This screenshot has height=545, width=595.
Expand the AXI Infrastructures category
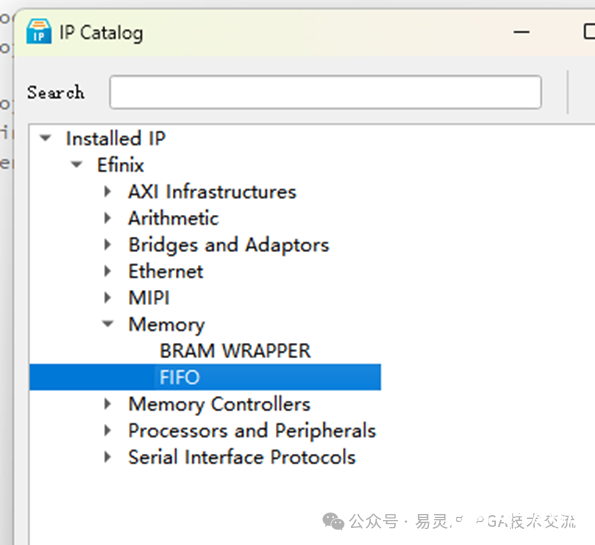108,191
